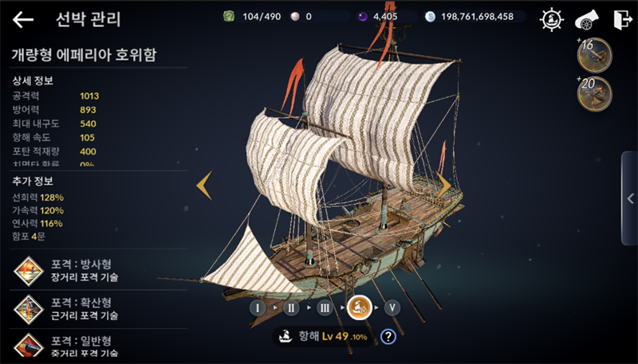Open the blue question mark help
Screen dimensions: 638x364
388,336
